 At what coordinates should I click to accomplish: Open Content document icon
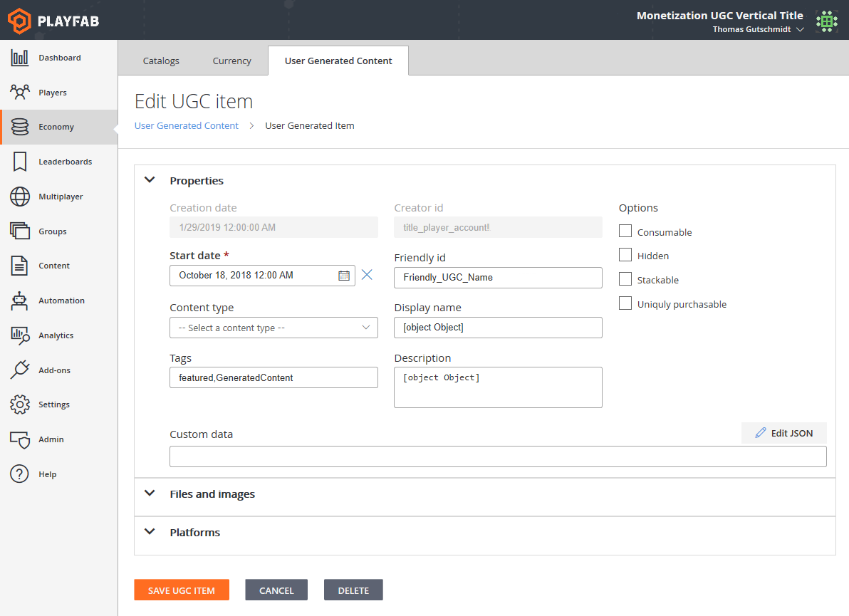coord(19,266)
